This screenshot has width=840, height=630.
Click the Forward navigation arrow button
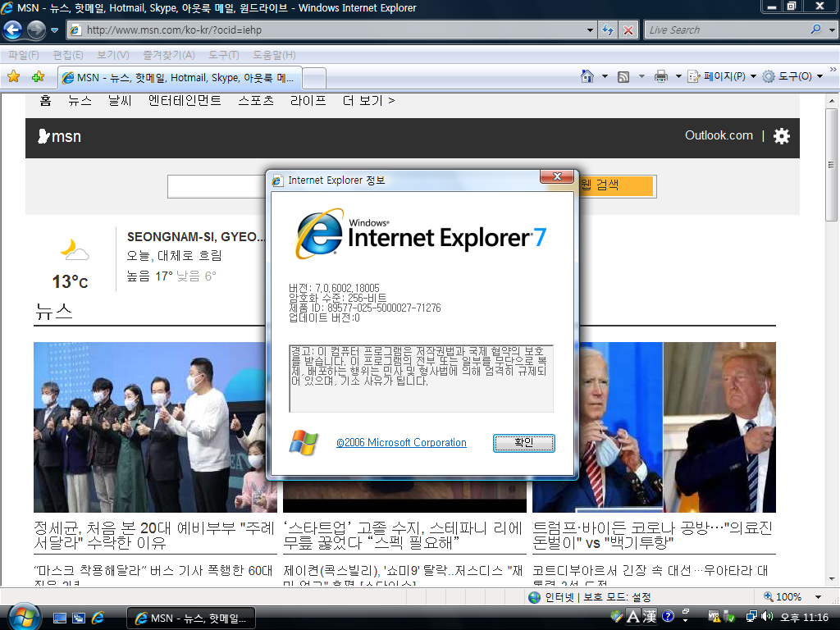36,30
